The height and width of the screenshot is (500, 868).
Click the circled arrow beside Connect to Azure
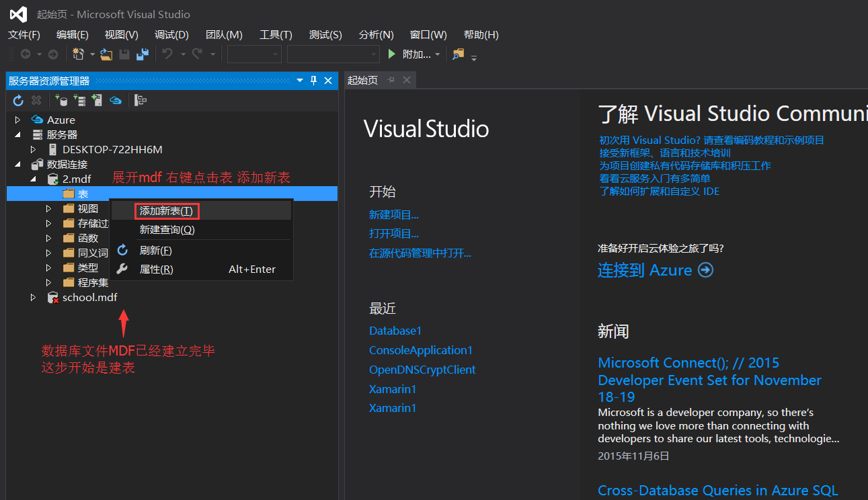(705, 270)
